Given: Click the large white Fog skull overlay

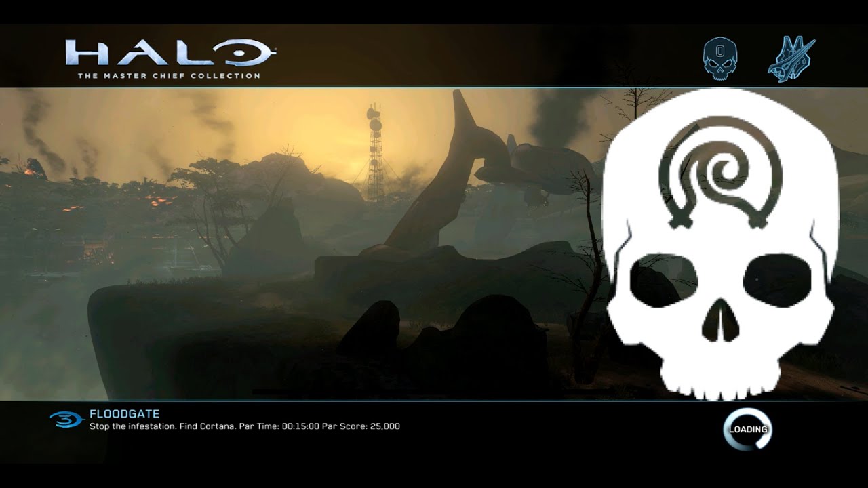Looking at the screenshot, I should point(720,244).
